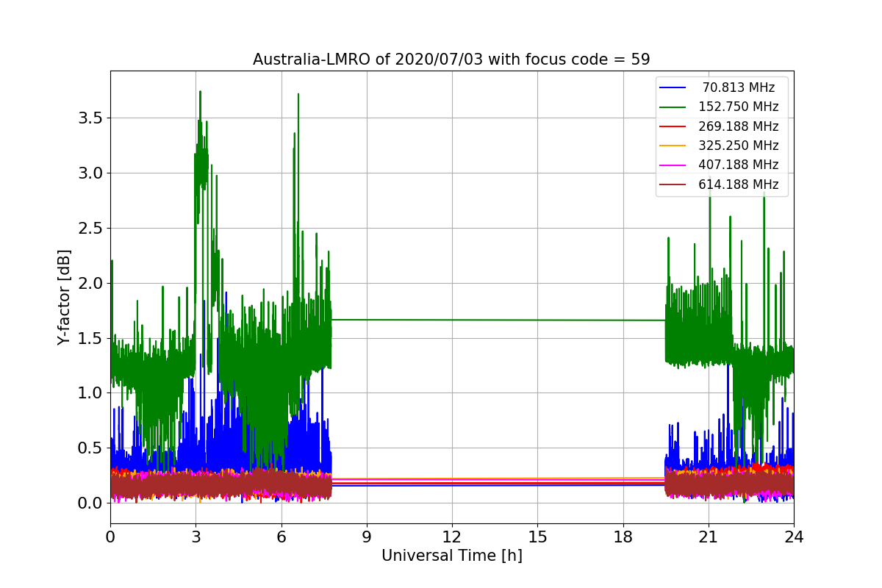Viewport: 882px width, 588px height.
Task: Click the y-axis tick label '3.0'
Action: (90, 173)
